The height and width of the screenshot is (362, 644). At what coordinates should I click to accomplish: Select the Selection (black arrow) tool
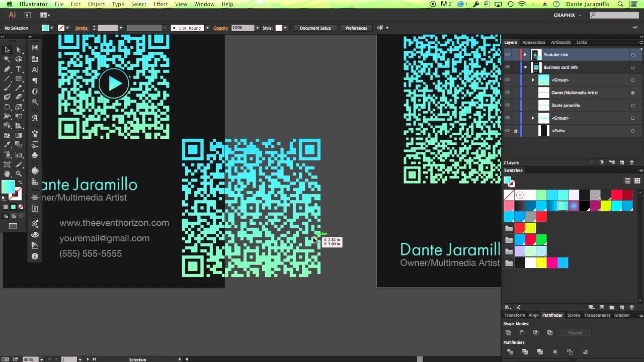[x=7, y=50]
